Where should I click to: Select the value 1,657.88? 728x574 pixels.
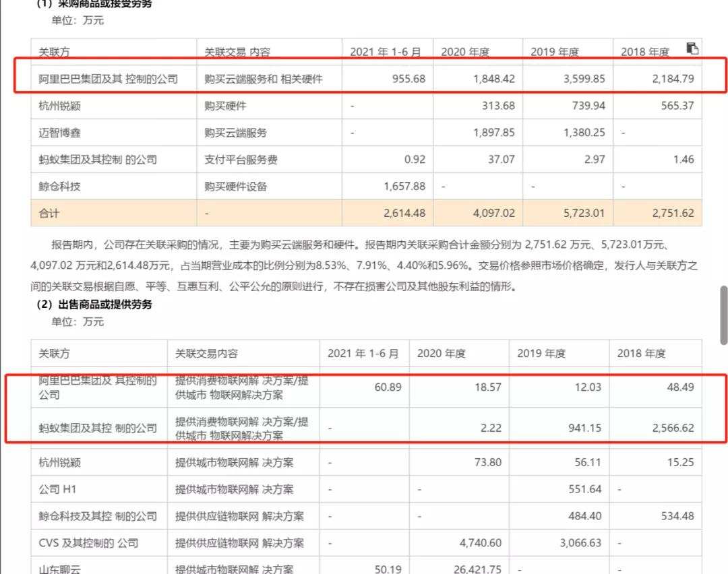click(404, 187)
